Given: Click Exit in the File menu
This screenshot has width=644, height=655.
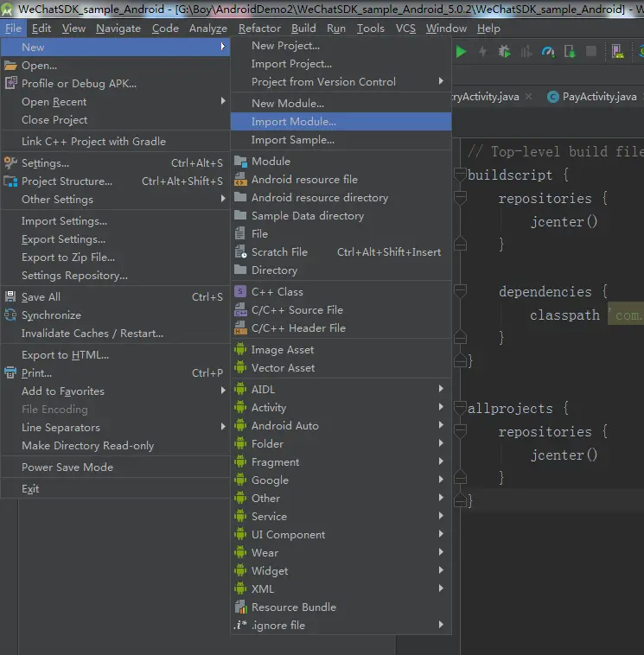Looking at the screenshot, I should point(115,489).
